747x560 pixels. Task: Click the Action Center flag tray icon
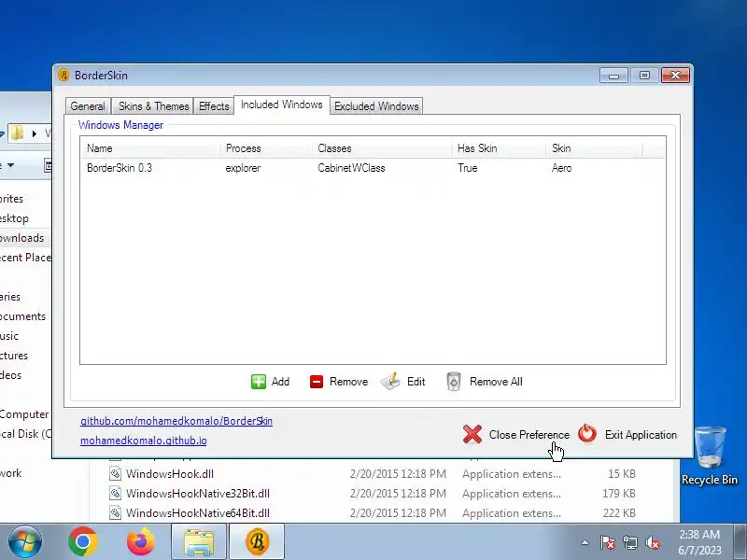coord(608,542)
